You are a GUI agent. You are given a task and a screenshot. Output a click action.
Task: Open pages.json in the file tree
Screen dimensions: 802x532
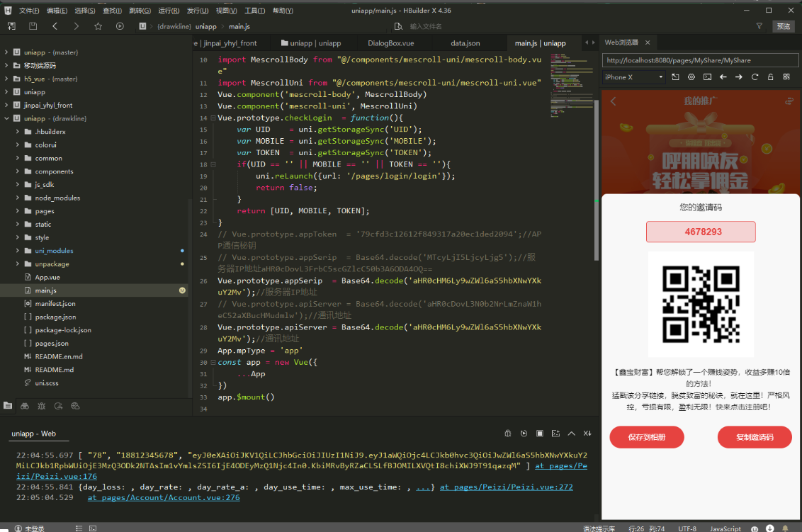pyautogui.click(x=52, y=344)
